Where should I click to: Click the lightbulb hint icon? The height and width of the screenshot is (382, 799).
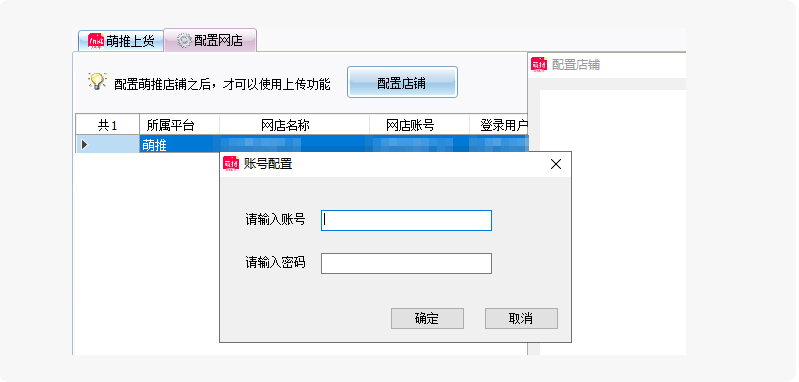pyautogui.click(x=97, y=81)
